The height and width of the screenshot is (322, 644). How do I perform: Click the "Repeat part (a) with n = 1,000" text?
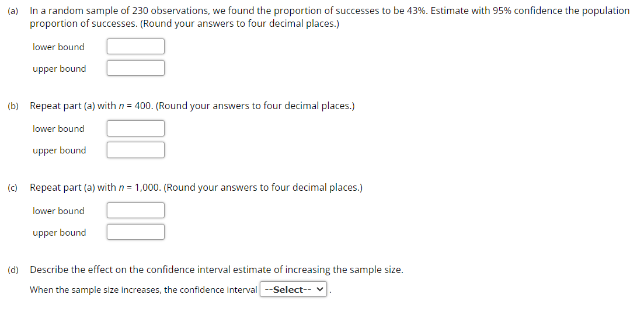tap(95, 187)
